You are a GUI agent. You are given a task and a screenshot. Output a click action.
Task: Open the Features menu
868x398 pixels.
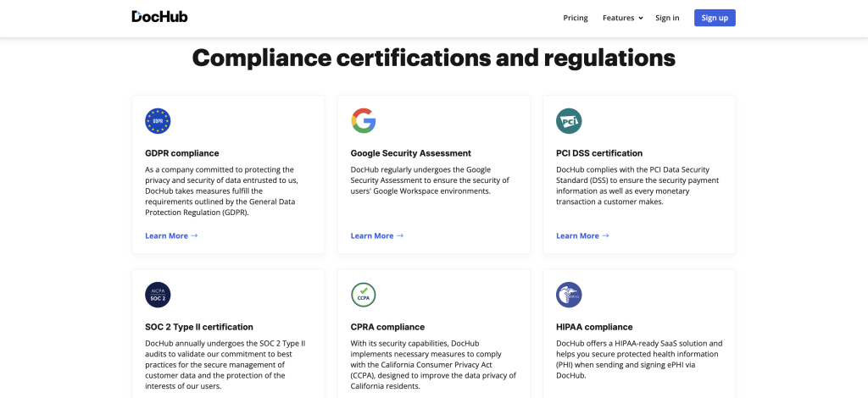(618, 18)
